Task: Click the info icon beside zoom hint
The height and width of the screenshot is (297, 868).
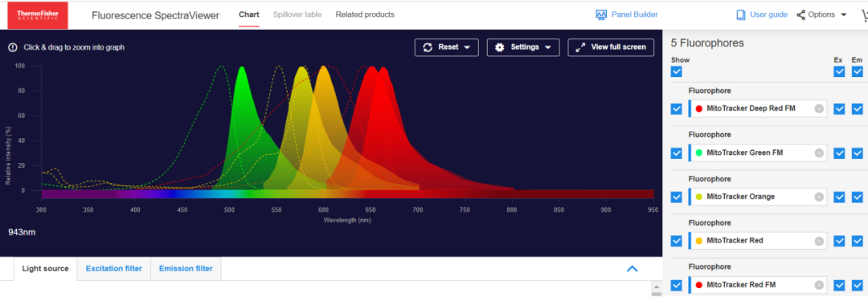Action: tap(13, 47)
